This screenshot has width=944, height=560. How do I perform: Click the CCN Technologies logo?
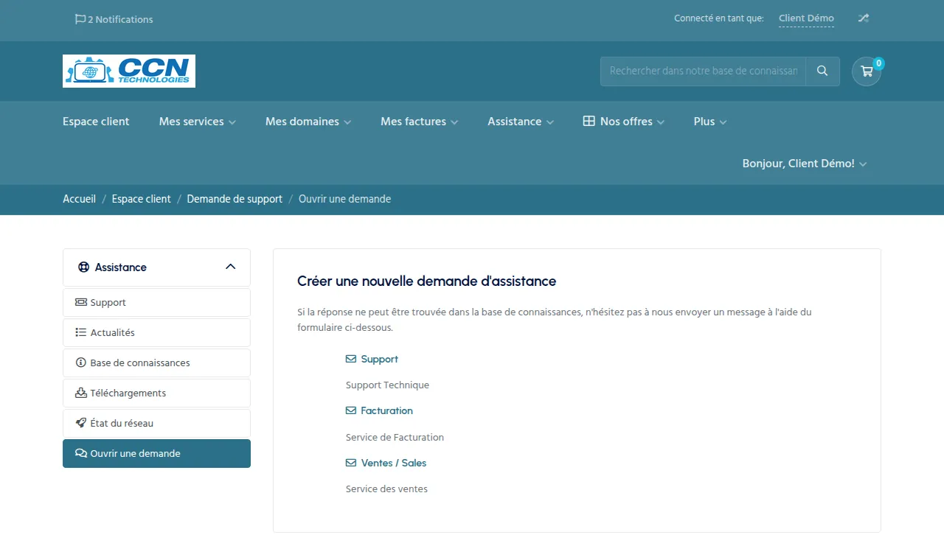(129, 71)
